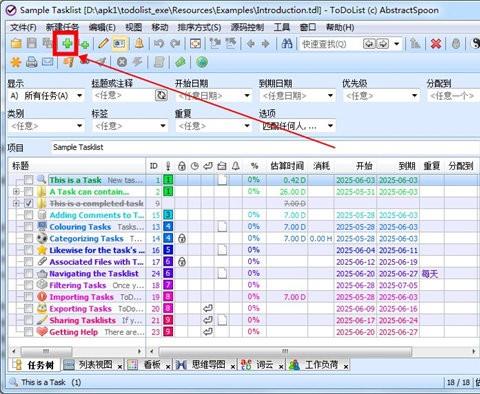
Task: Open the 视图 menu
Action: pyautogui.click(x=134, y=27)
